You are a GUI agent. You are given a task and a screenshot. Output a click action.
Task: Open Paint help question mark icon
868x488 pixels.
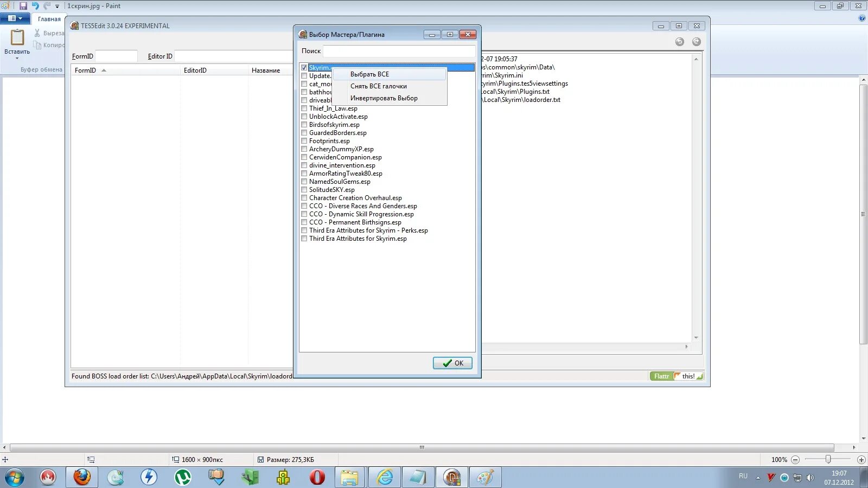[862, 18]
